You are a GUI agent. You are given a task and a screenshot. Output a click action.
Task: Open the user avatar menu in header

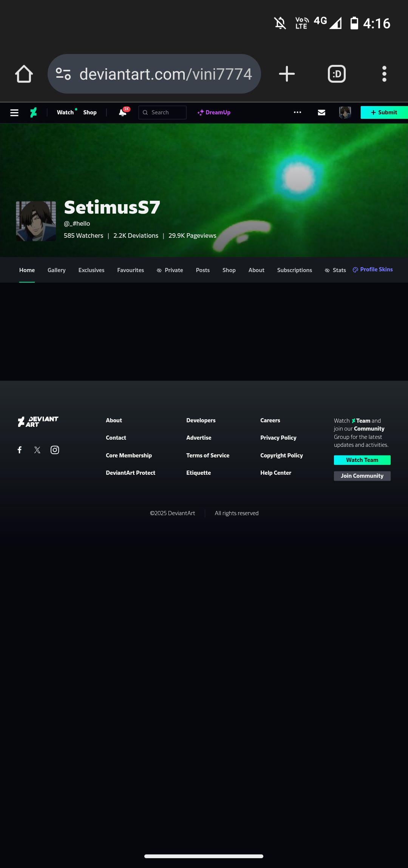coord(345,112)
